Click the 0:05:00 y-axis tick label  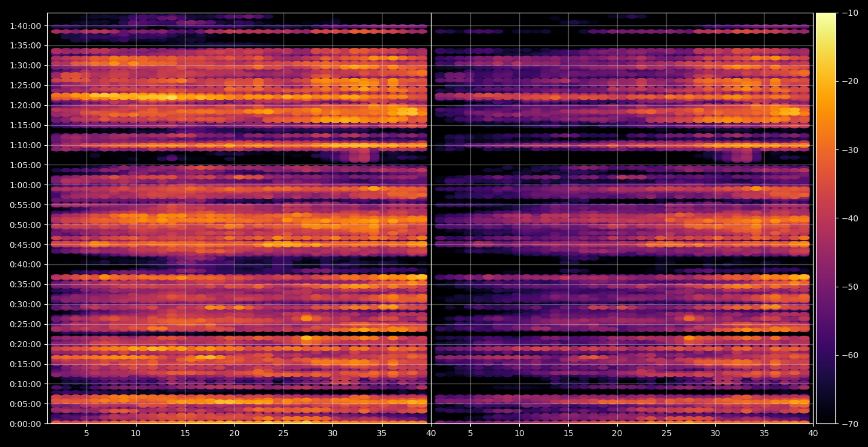point(25,404)
